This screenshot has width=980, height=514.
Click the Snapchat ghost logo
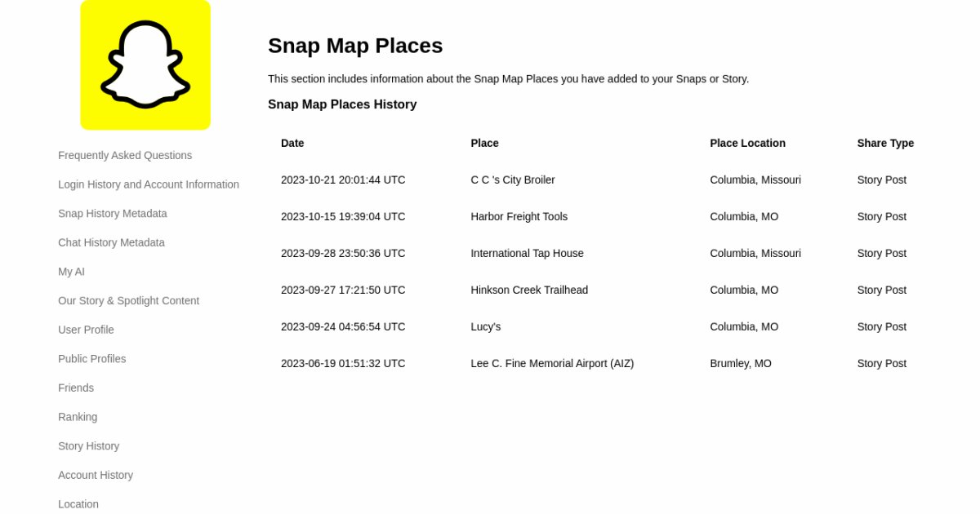click(145, 64)
